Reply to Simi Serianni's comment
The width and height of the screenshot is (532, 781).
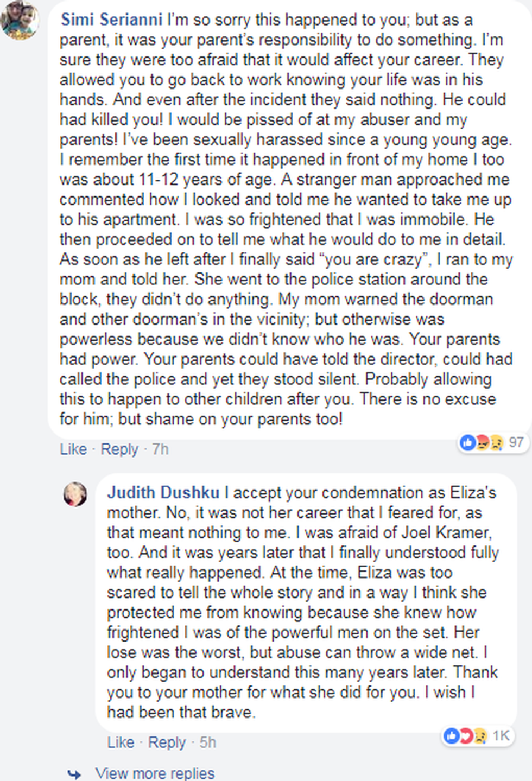(x=119, y=449)
